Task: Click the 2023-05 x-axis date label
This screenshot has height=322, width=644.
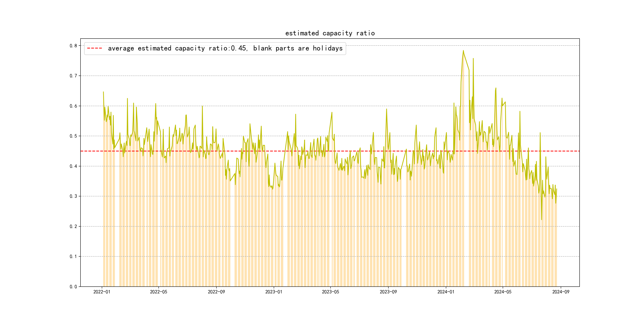Action: pos(330,292)
